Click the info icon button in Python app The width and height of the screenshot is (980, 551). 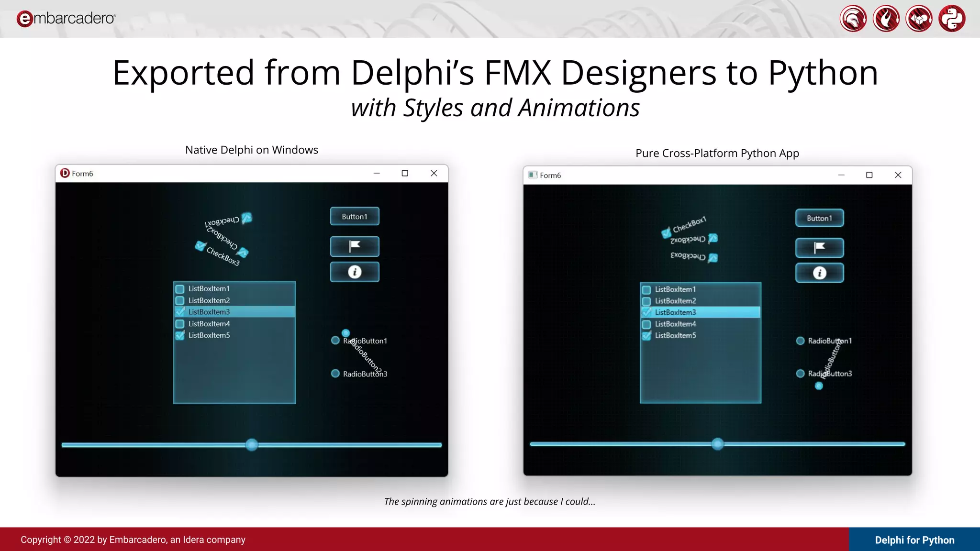click(x=819, y=273)
